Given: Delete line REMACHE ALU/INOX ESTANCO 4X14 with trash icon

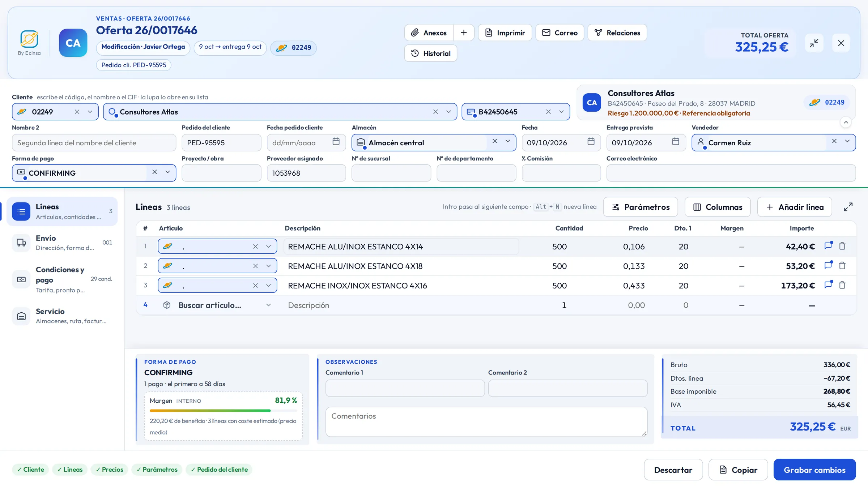Looking at the screenshot, I should tap(842, 246).
